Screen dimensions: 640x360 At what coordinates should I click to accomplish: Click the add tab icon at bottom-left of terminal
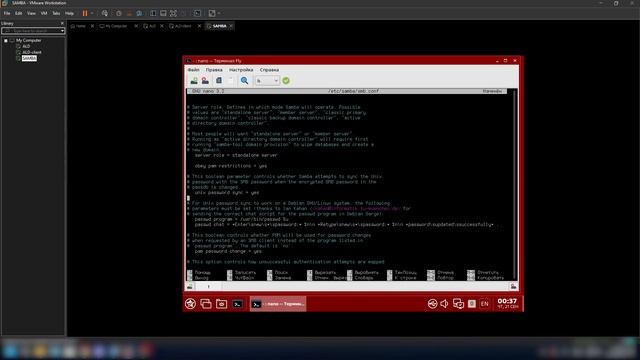(x=190, y=287)
